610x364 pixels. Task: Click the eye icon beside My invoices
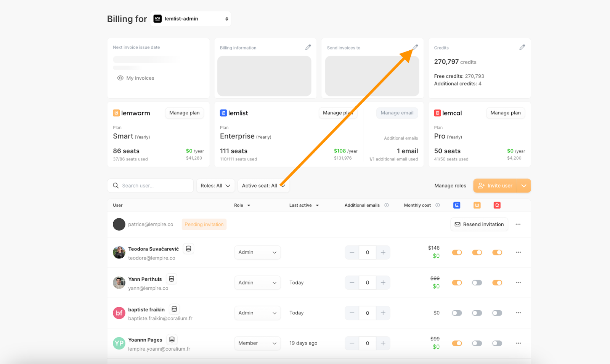point(120,78)
